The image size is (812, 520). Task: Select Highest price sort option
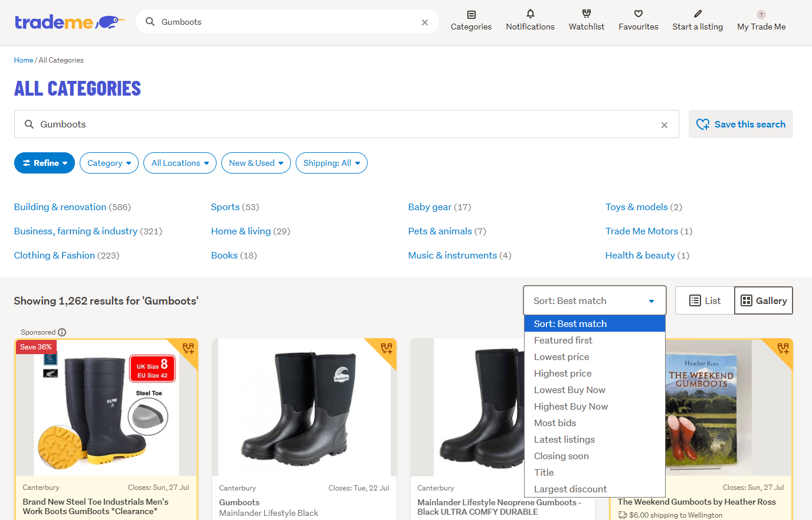tap(595, 373)
